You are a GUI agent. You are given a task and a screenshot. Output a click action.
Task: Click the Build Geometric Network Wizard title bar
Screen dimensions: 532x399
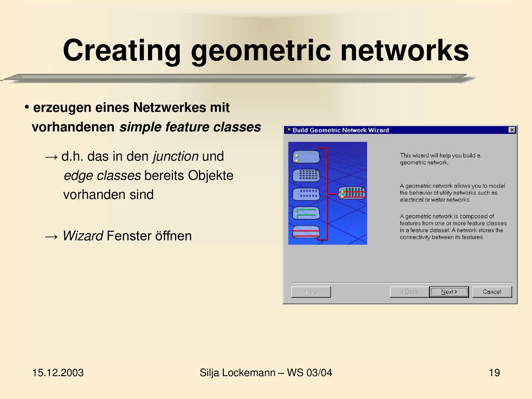(x=400, y=130)
